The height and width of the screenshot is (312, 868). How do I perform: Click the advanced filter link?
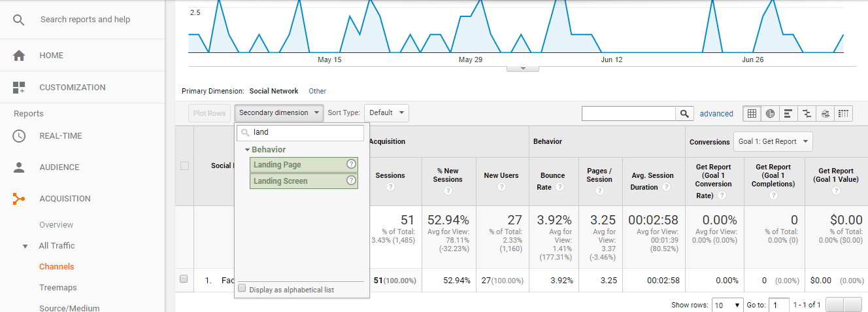tap(716, 114)
